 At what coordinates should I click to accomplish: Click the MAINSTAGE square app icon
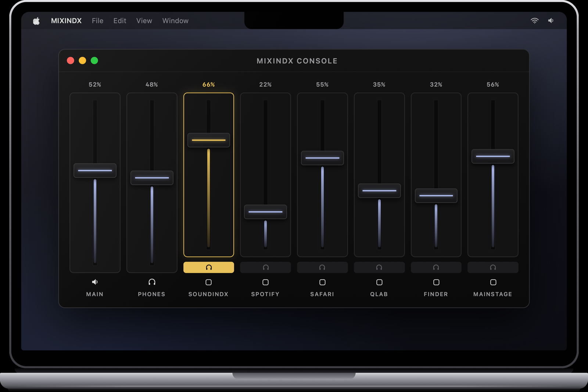493,282
